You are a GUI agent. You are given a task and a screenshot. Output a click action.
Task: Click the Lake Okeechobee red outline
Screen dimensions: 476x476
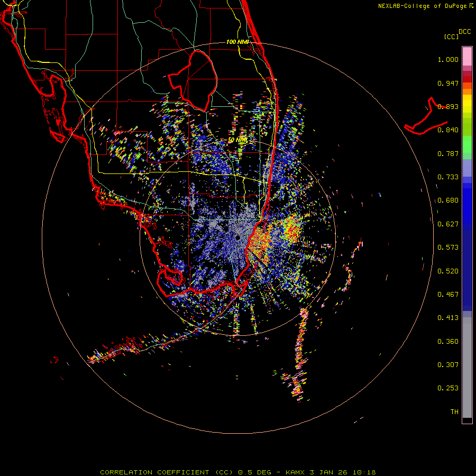point(193,81)
